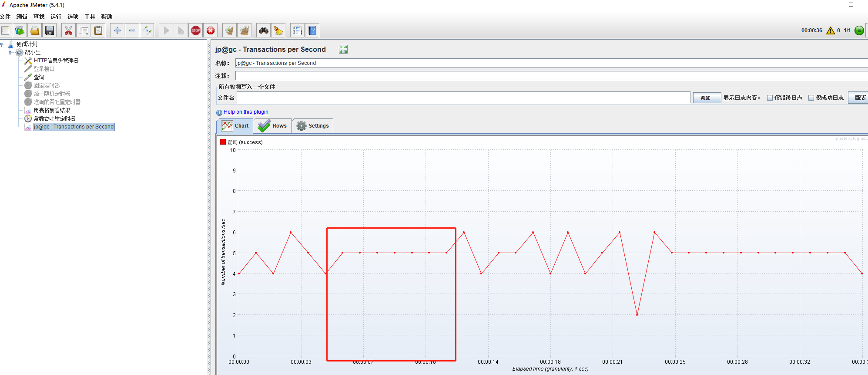Clear results with the single broom icon
Viewport: 868px width, 375px height.
(x=229, y=30)
